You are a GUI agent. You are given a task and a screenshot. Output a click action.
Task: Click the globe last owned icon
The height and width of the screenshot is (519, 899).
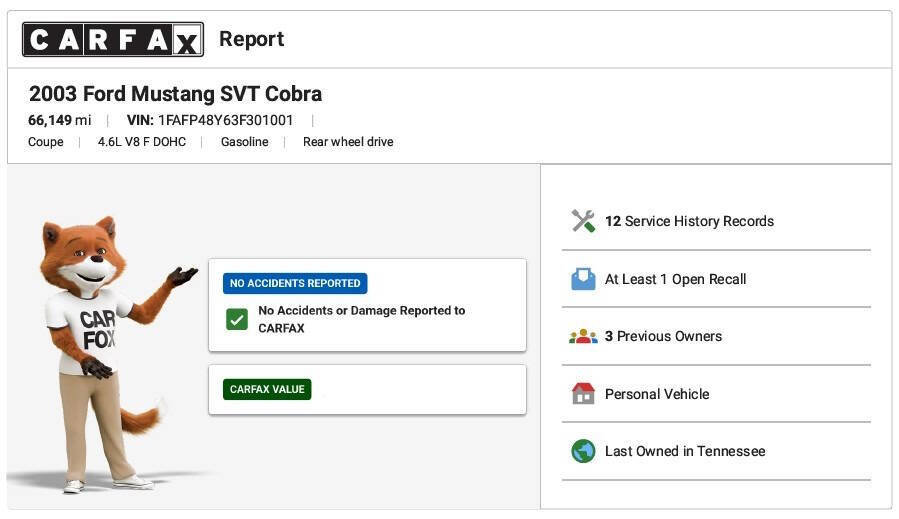coord(583,451)
